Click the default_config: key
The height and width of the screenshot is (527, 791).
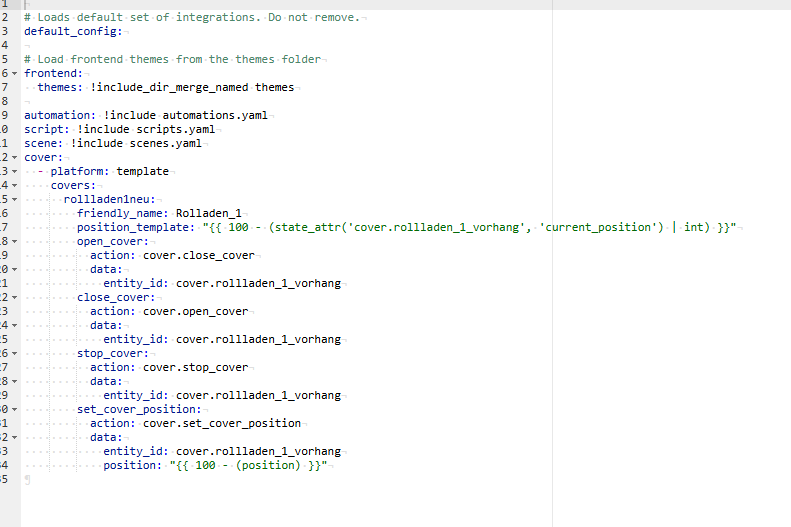pyautogui.click(x=73, y=31)
